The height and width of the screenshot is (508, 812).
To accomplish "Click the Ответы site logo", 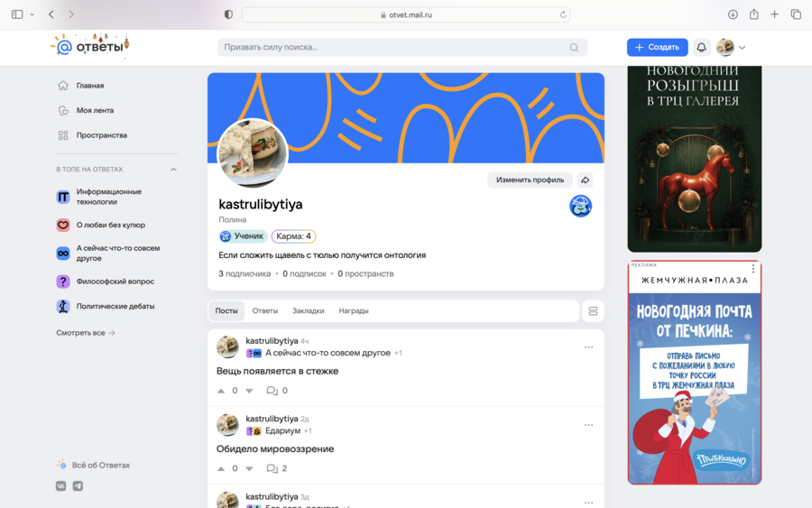I will click(x=90, y=46).
